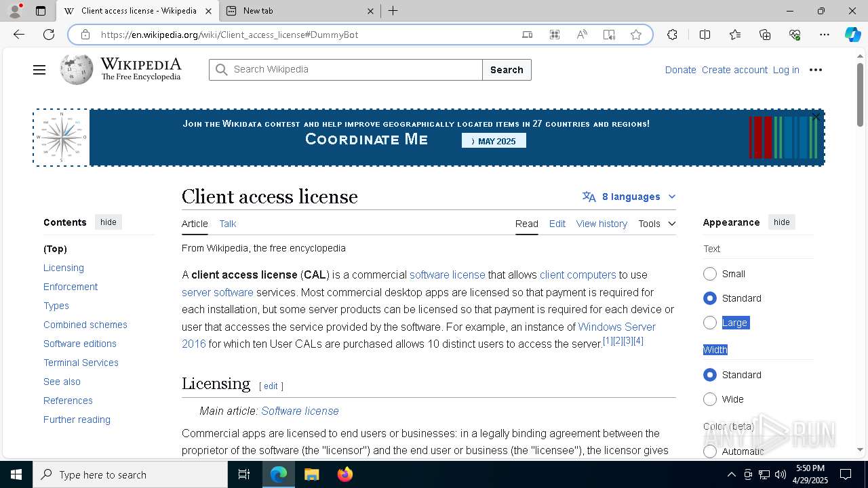The height and width of the screenshot is (488, 868).
Task: Close the Client access license tab
Action: (x=208, y=11)
